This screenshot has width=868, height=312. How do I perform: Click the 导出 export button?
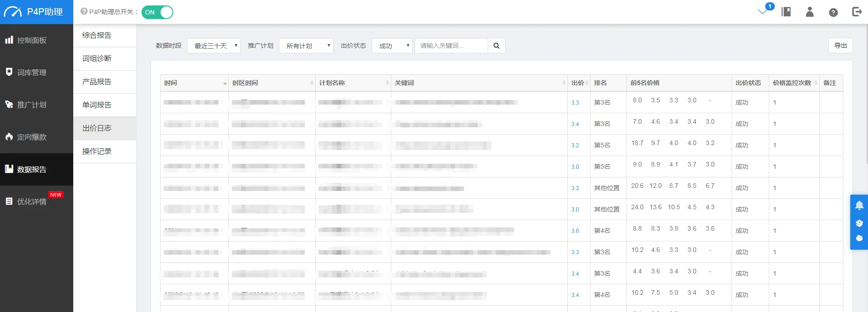point(840,45)
